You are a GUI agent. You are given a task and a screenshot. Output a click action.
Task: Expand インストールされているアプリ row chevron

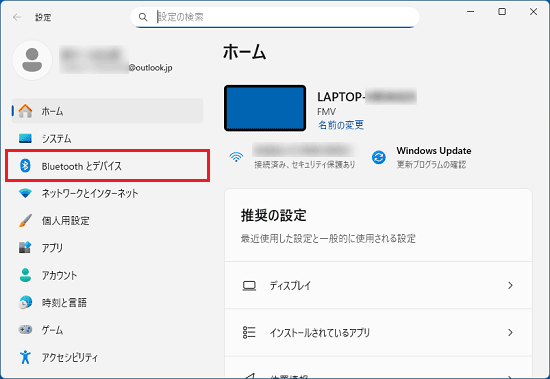coord(510,332)
